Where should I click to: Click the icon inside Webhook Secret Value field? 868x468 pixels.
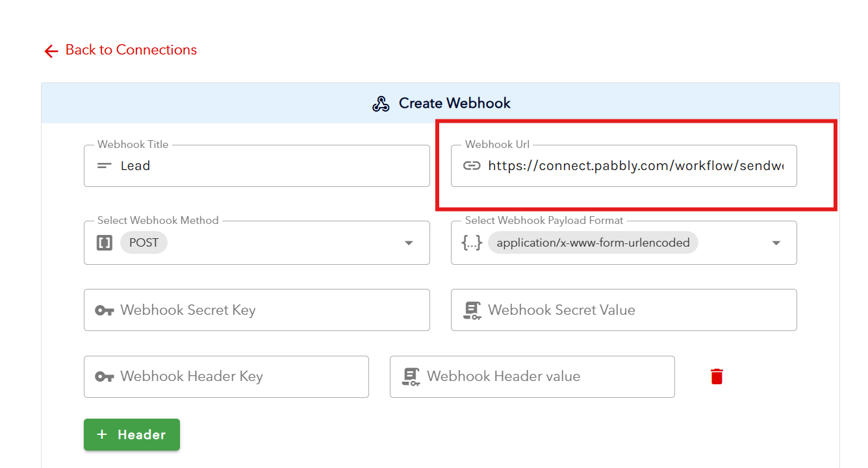pyautogui.click(x=472, y=310)
